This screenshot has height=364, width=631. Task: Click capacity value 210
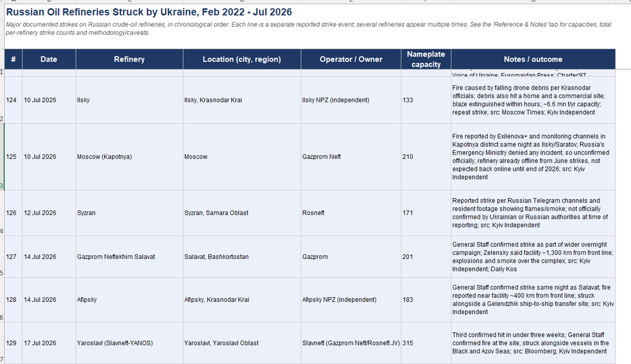pyautogui.click(x=426, y=157)
